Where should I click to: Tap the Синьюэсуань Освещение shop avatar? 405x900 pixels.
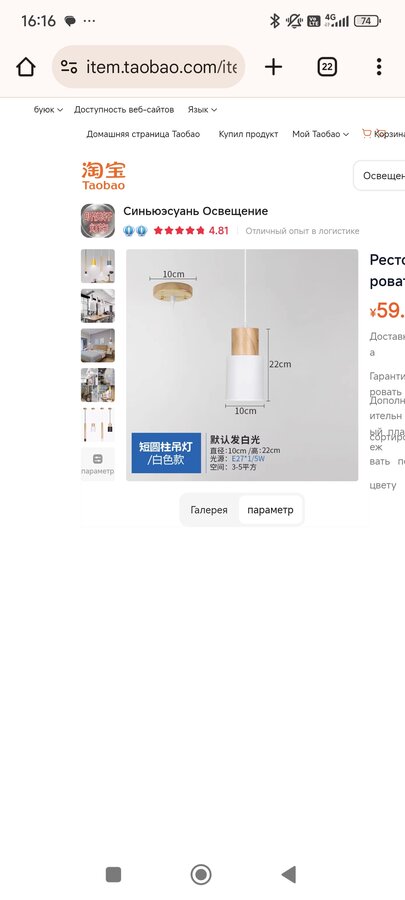coord(98,220)
